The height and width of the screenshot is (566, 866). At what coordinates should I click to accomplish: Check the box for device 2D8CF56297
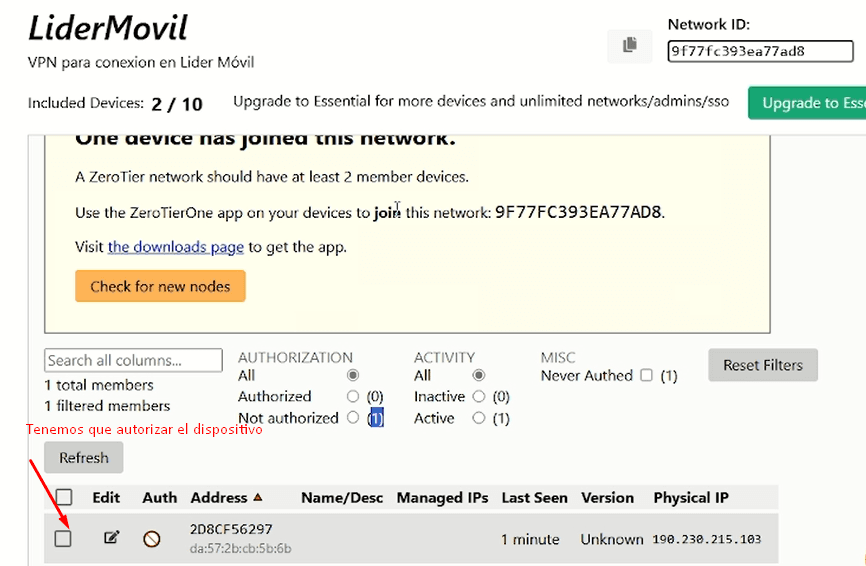coord(64,539)
